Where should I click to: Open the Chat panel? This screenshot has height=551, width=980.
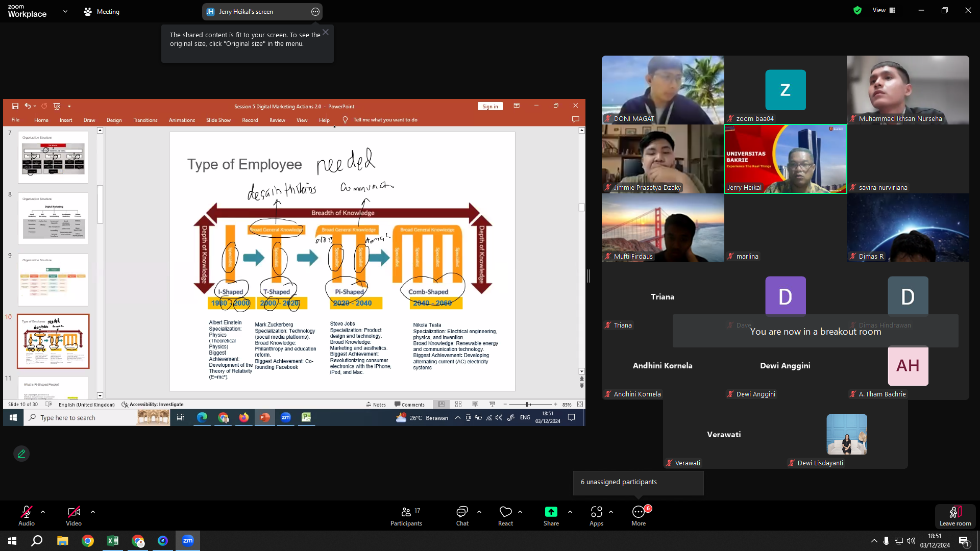tap(462, 515)
